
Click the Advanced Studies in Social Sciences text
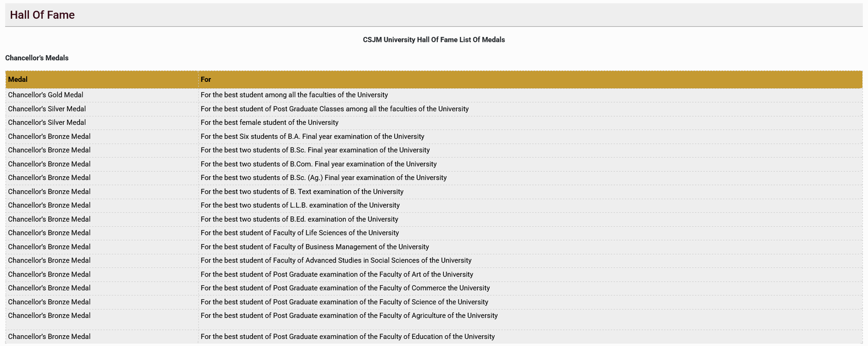336,261
